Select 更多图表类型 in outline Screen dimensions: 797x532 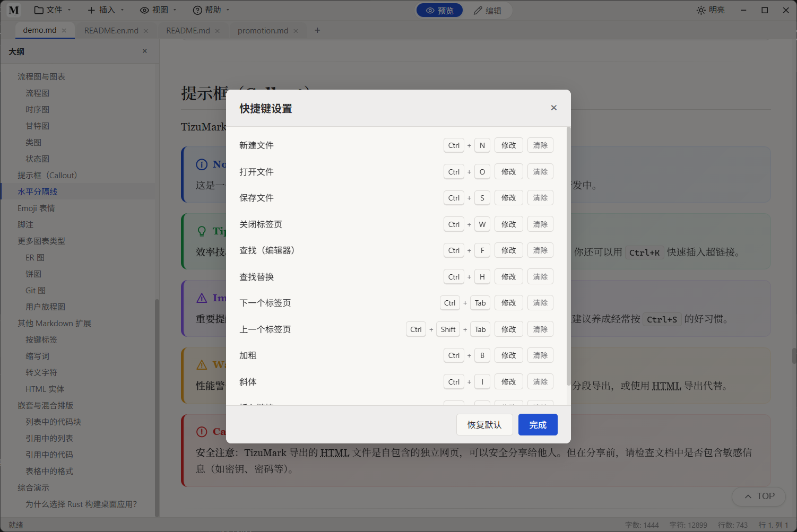pyautogui.click(x=41, y=241)
